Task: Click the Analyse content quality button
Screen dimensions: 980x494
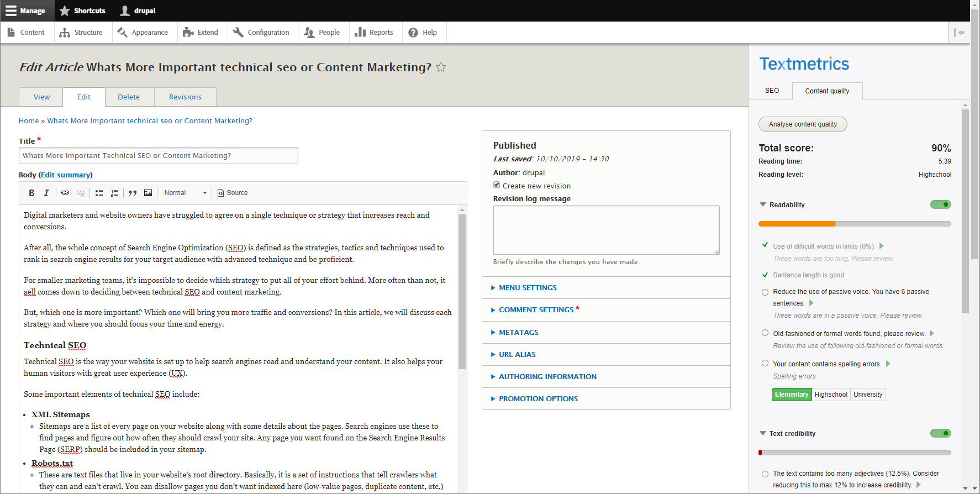Action: (803, 124)
